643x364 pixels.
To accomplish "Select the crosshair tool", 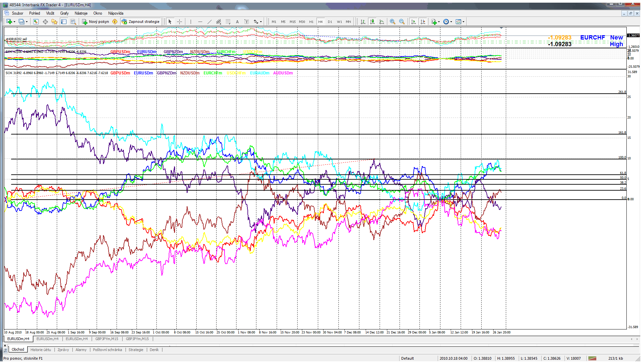I will point(179,22).
